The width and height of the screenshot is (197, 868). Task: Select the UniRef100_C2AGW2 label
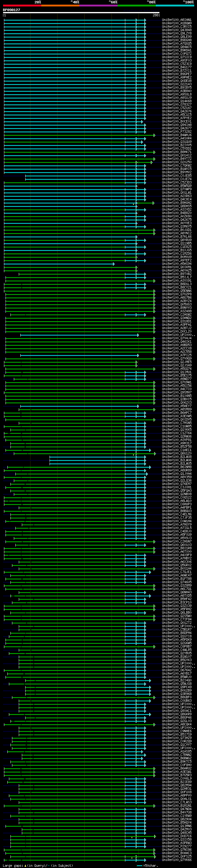177,315
